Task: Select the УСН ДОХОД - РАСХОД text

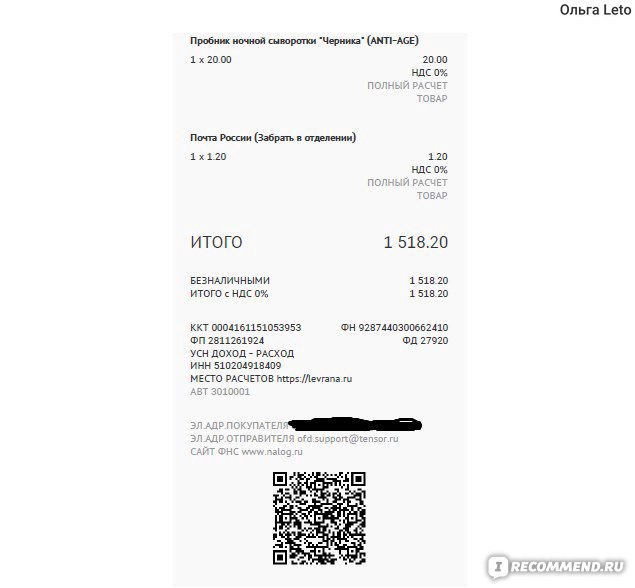Action: click(x=242, y=354)
